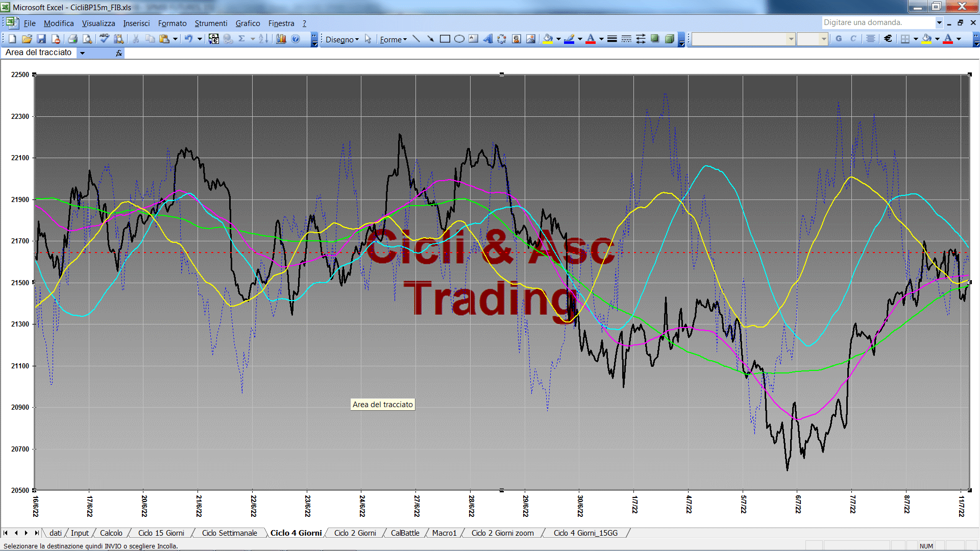Expand the Paste options arrow

175,39
